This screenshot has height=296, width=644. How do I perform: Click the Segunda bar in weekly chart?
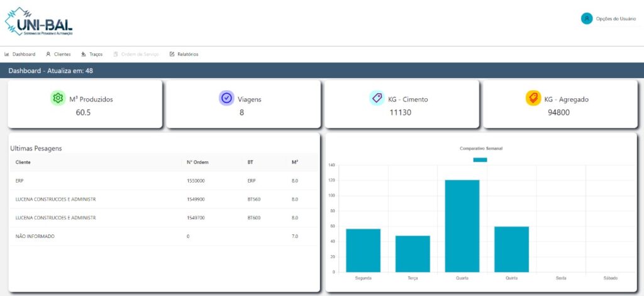click(363, 250)
